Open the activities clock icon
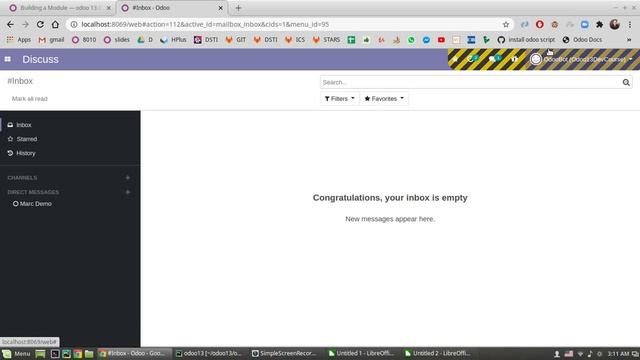Image resolution: width=640 pixels, height=360 pixels. pyautogui.click(x=472, y=59)
